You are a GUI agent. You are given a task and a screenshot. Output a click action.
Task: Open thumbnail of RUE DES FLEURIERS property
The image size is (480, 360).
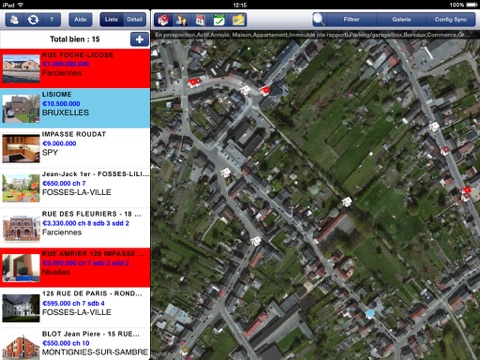(21, 228)
